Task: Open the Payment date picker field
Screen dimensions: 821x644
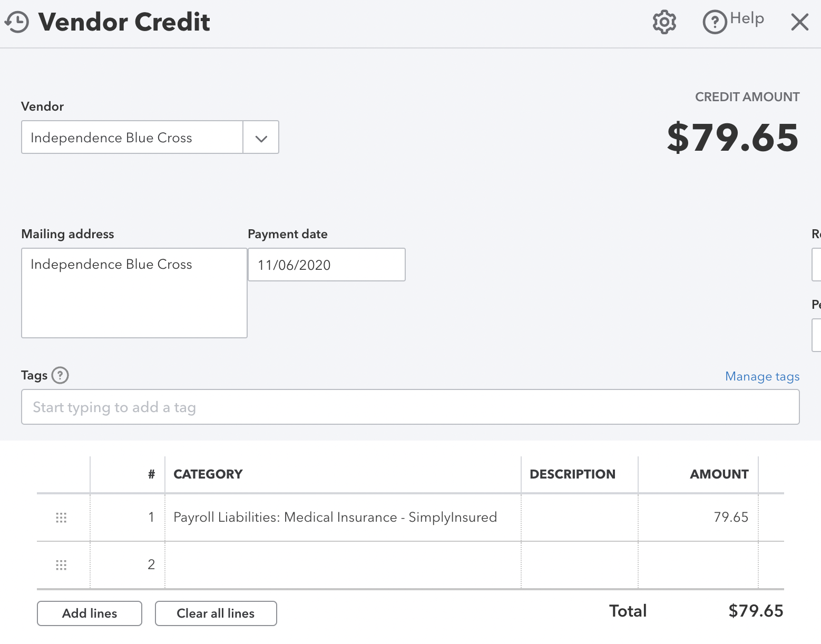Action: (x=326, y=265)
